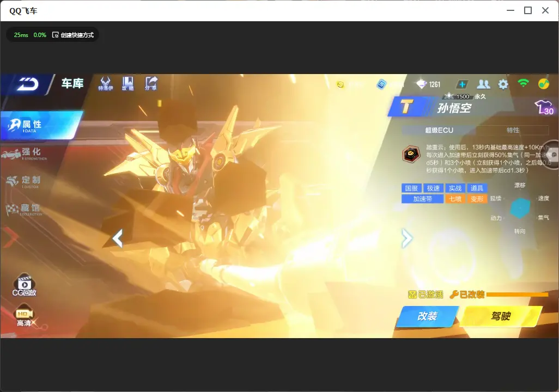Viewport: 559px width, 392px height.
Task: Click the car name 孙悟空
Action: coord(454,108)
